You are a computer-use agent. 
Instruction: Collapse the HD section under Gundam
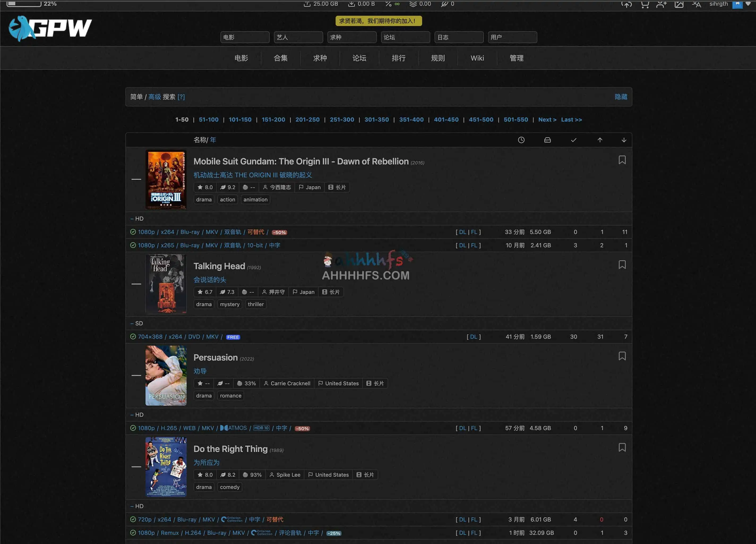[x=132, y=219]
